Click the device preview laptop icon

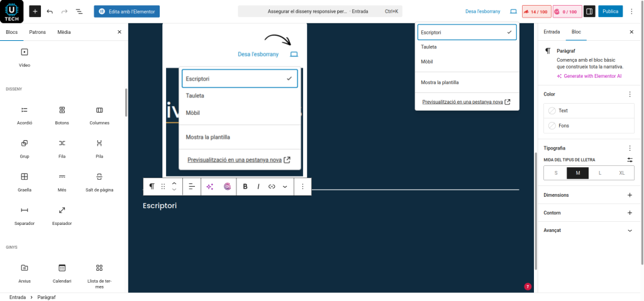513,11
